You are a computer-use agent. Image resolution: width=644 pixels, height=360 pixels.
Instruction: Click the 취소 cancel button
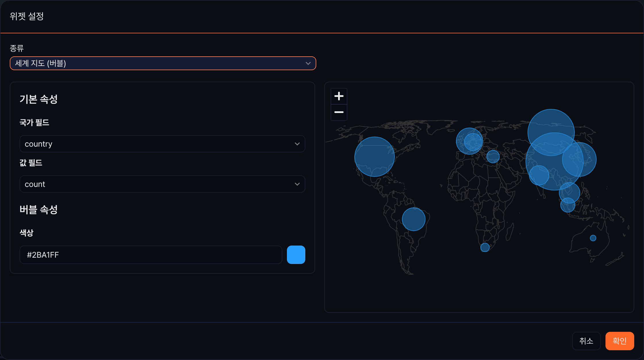[x=586, y=341]
